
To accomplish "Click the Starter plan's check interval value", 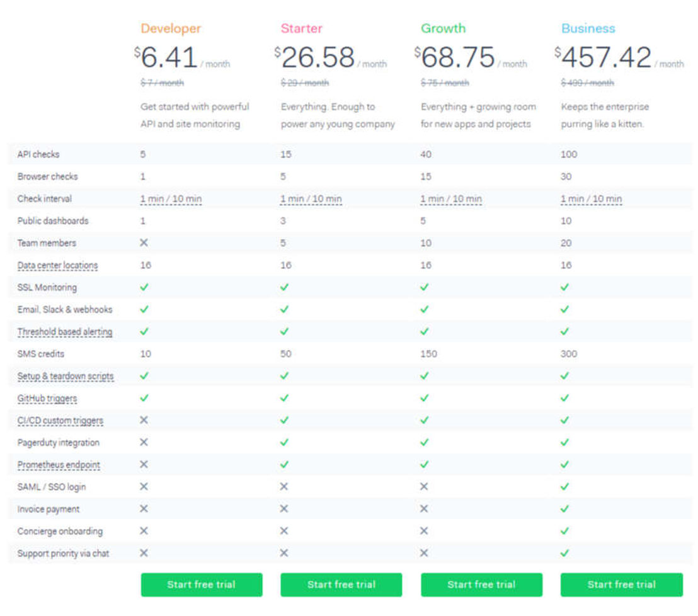I will point(311,199).
